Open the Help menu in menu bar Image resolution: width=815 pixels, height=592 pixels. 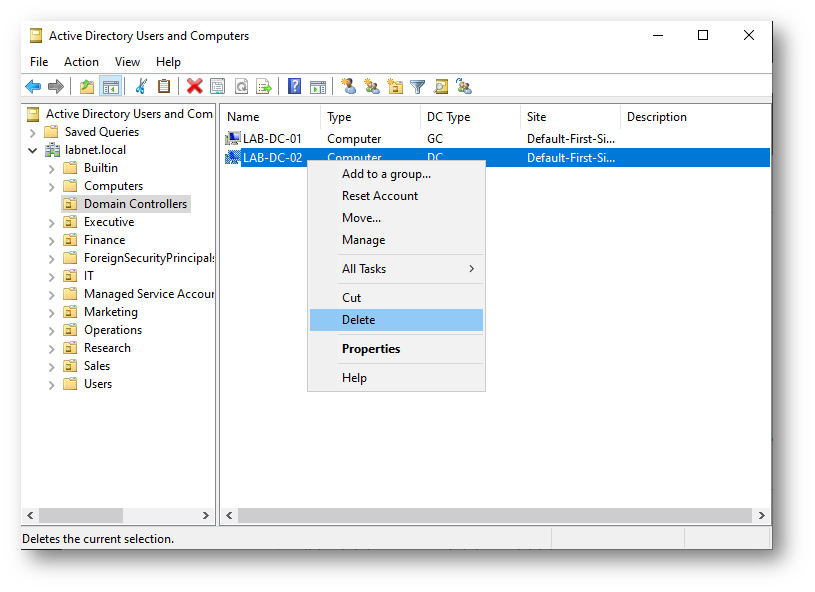168,62
